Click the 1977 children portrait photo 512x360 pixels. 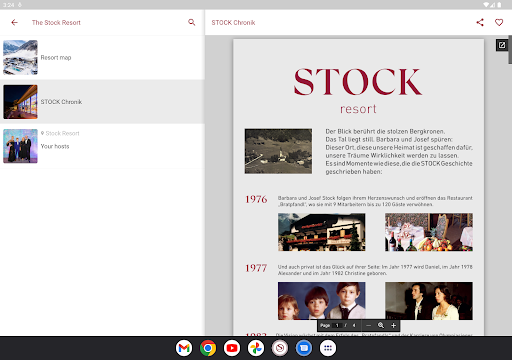(322, 301)
